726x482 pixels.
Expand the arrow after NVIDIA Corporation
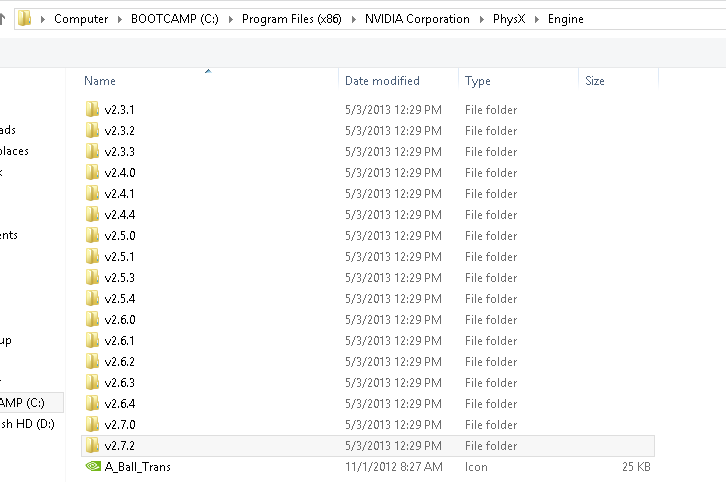click(482, 19)
